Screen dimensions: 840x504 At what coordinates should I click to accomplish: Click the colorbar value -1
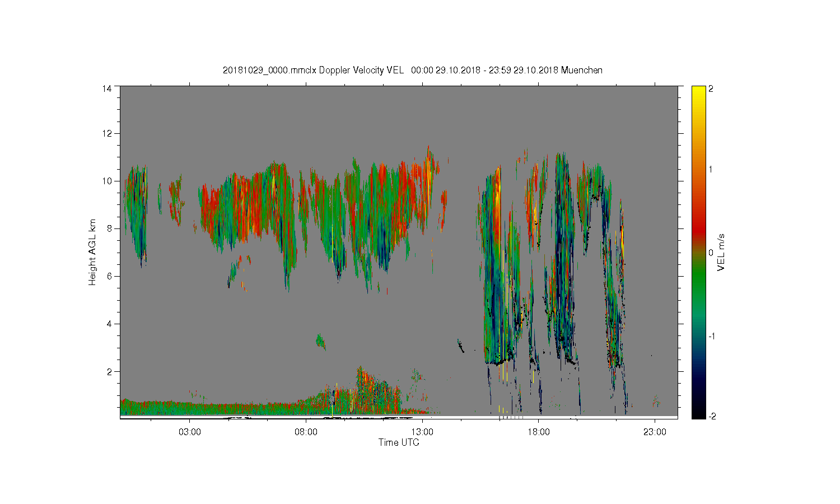711,336
